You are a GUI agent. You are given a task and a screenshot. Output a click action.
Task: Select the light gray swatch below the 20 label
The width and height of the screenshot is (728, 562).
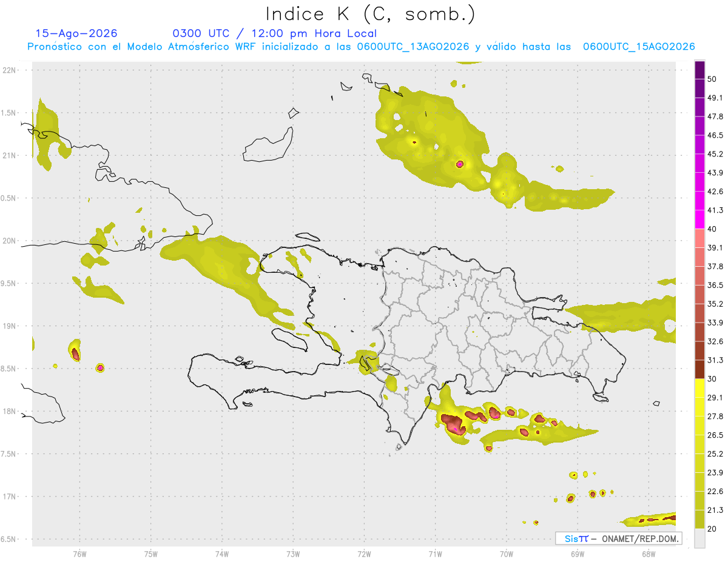click(700, 538)
